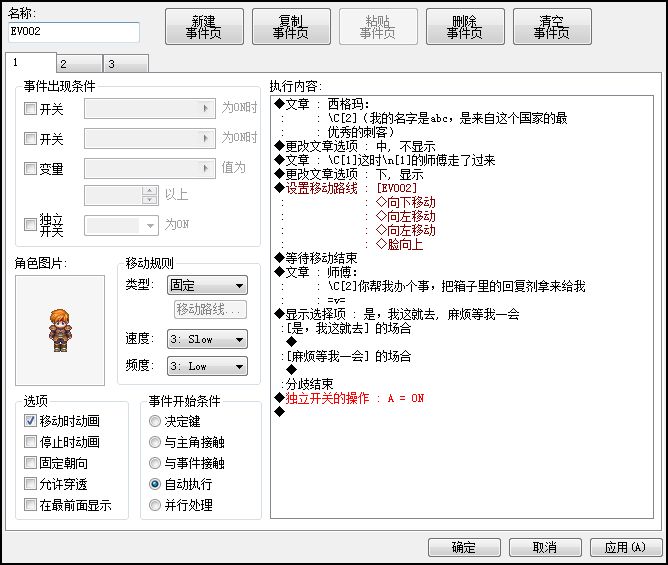Open the first 开关 selector field

[x=150, y=109]
